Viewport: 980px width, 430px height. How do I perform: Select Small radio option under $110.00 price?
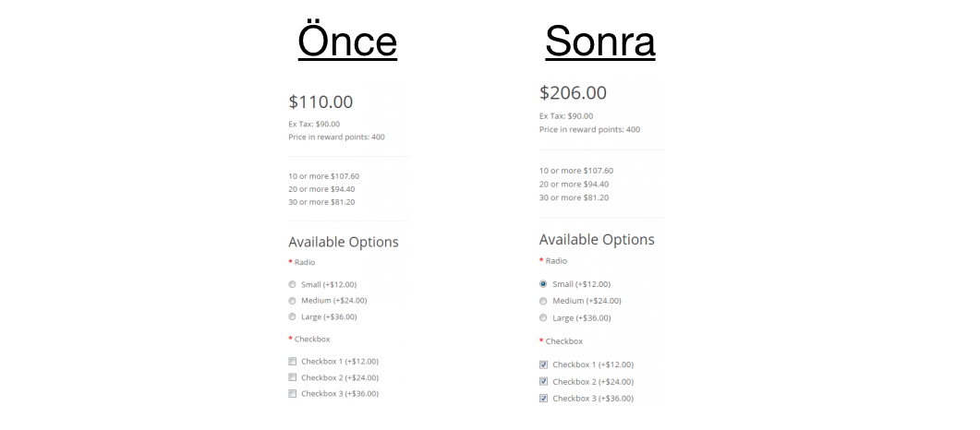point(293,284)
